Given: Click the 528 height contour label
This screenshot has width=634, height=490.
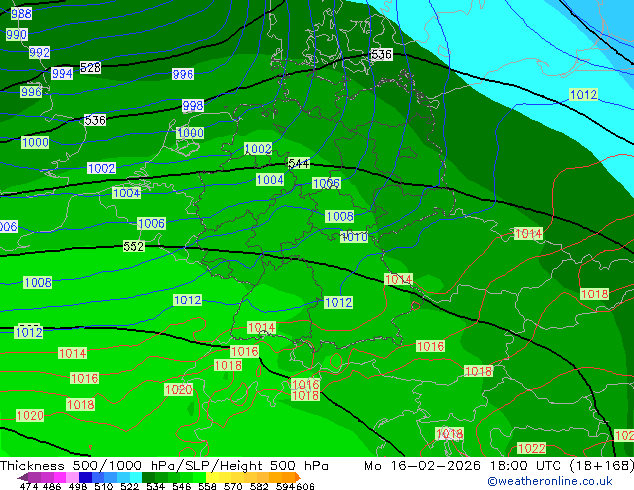Looking at the screenshot, I should click(x=90, y=68).
